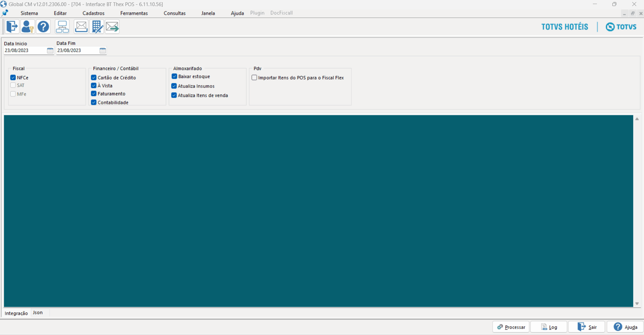Minimize the inner document window

tap(624, 13)
